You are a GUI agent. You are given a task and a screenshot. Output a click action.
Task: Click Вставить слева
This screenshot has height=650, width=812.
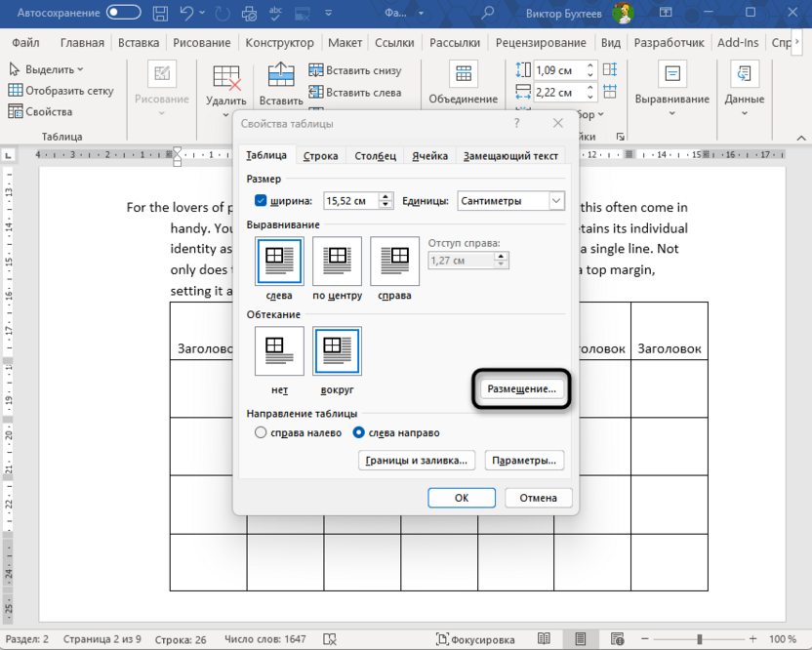tap(355, 92)
